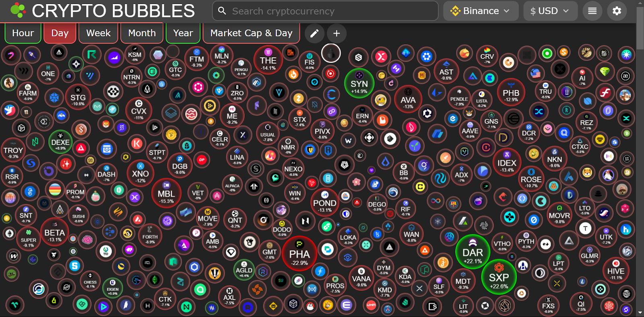
Task: Click the scrollbar down arrow
Action: [640, 313]
